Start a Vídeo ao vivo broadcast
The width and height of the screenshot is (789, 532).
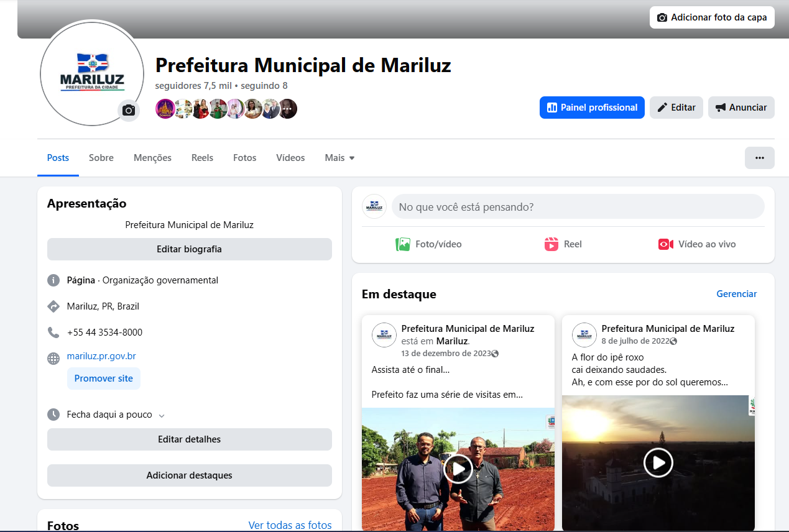pos(696,244)
